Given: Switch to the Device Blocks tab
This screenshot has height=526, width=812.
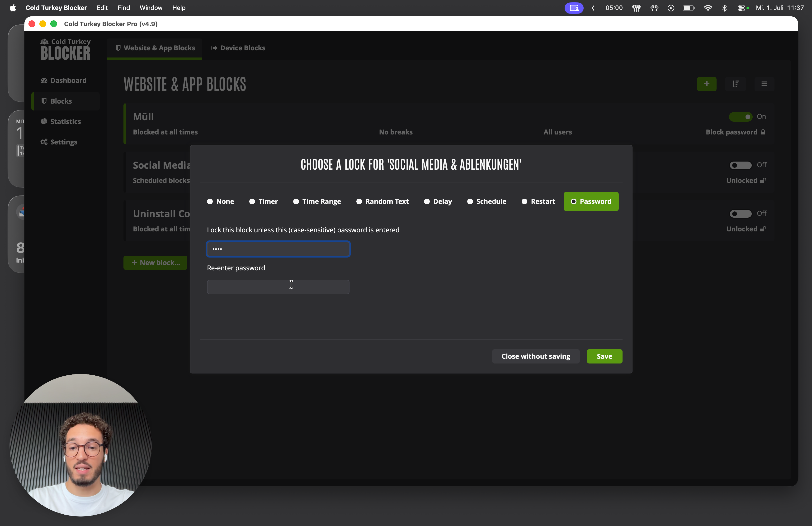Looking at the screenshot, I should click(238, 48).
